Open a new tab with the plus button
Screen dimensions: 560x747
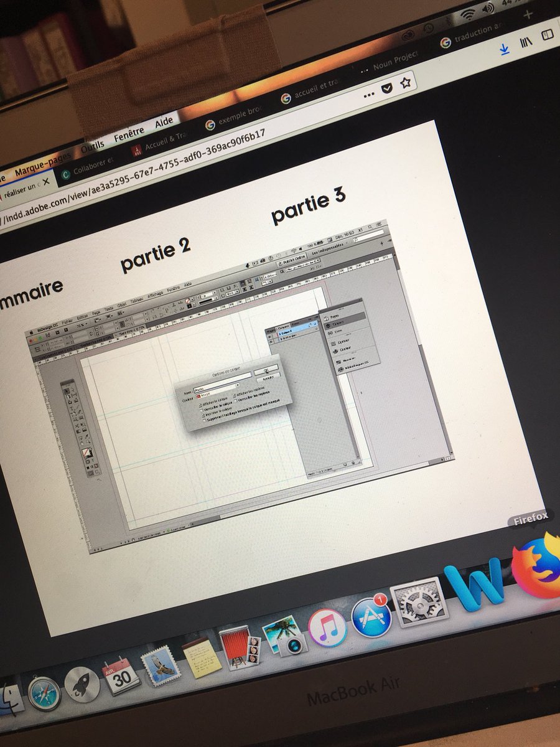coord(530,14)
